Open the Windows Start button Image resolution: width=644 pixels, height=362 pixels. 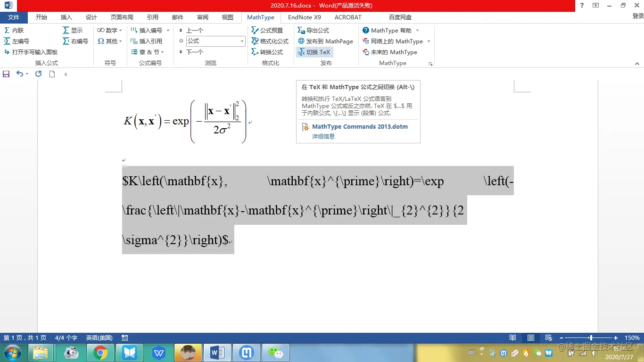pos(12,353)
